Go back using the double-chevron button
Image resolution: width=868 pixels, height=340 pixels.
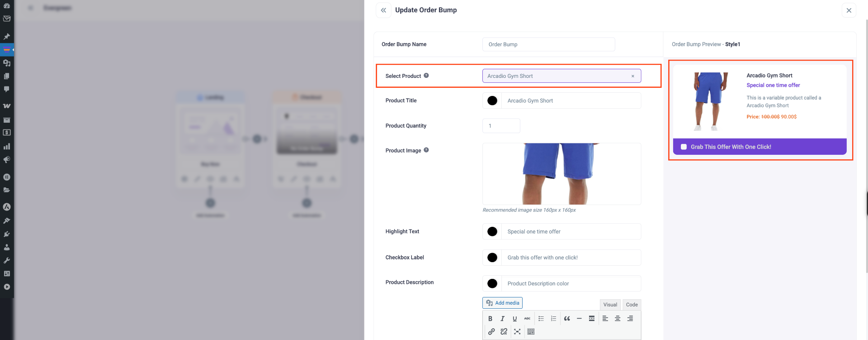click(x=383, y=10)
